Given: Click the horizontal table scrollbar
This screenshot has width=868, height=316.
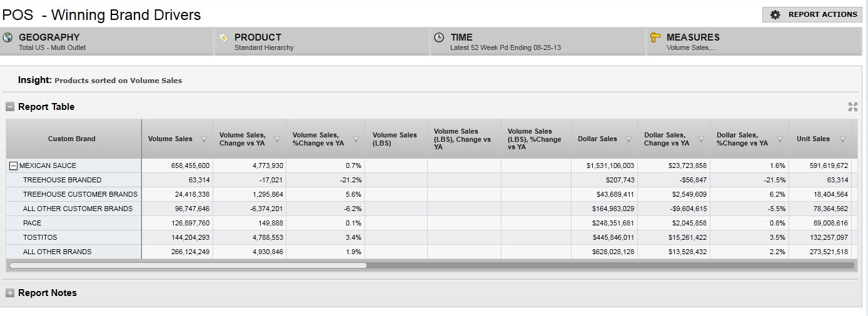Looking at the screenshot, I should 188,265.
